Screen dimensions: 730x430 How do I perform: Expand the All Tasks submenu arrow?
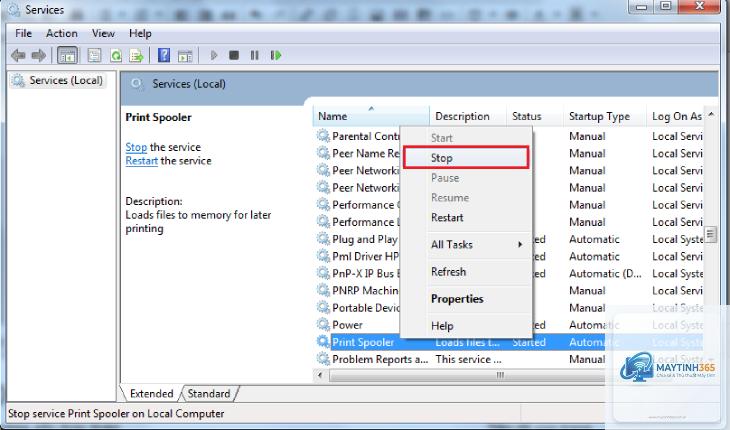click(x=520, y=244)
